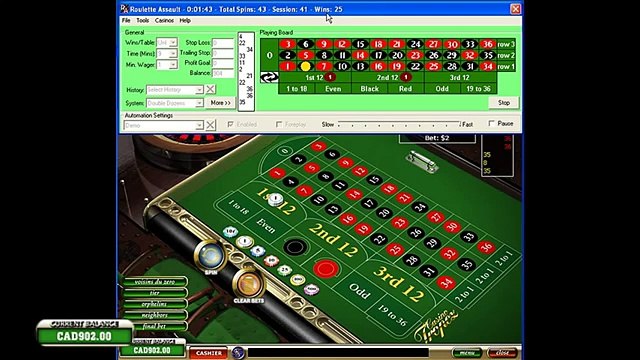This screenshot has width=640, height=360.
Task: Click the Stop button
Action: [504, 102]
